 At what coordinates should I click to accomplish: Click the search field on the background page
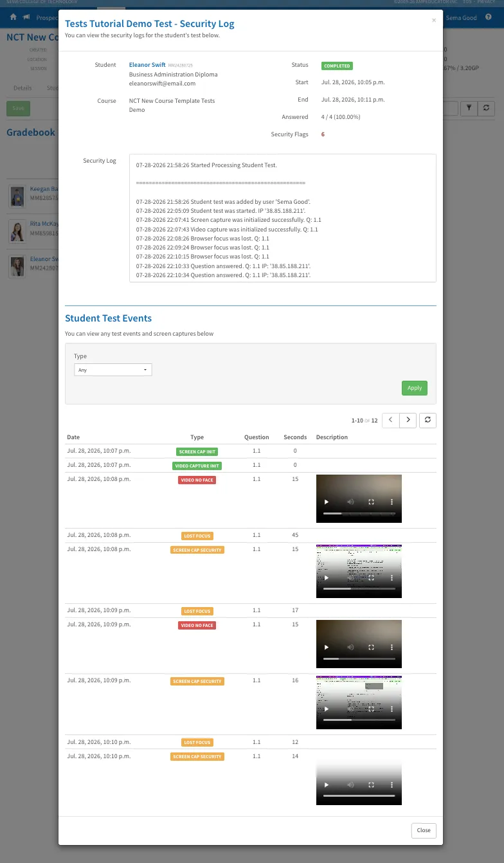pos(451,108)
